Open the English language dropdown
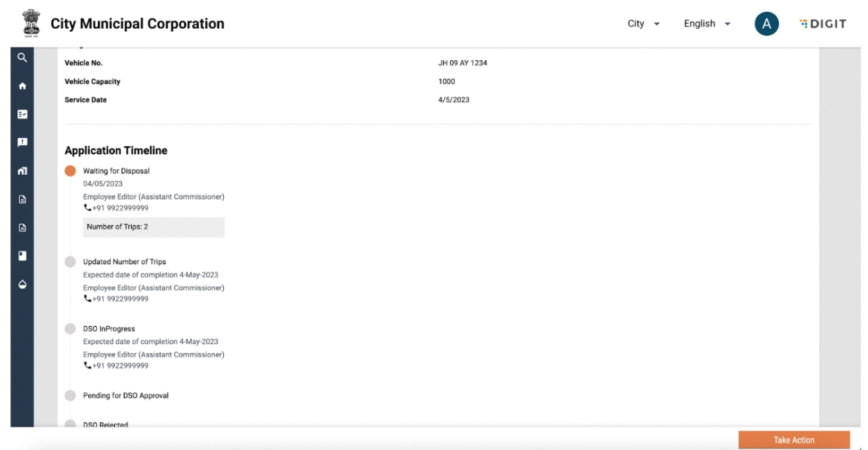 pyautogui.click(x=706, y=24)
